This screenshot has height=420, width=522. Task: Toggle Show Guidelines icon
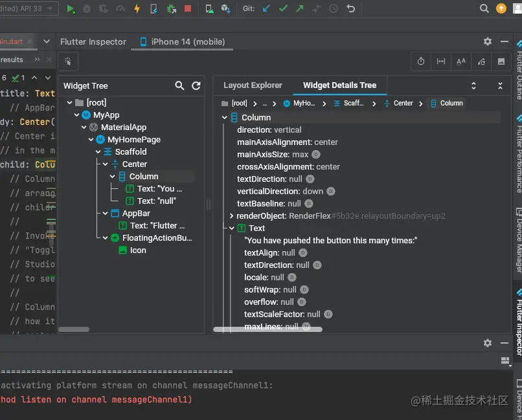[441, 61]
